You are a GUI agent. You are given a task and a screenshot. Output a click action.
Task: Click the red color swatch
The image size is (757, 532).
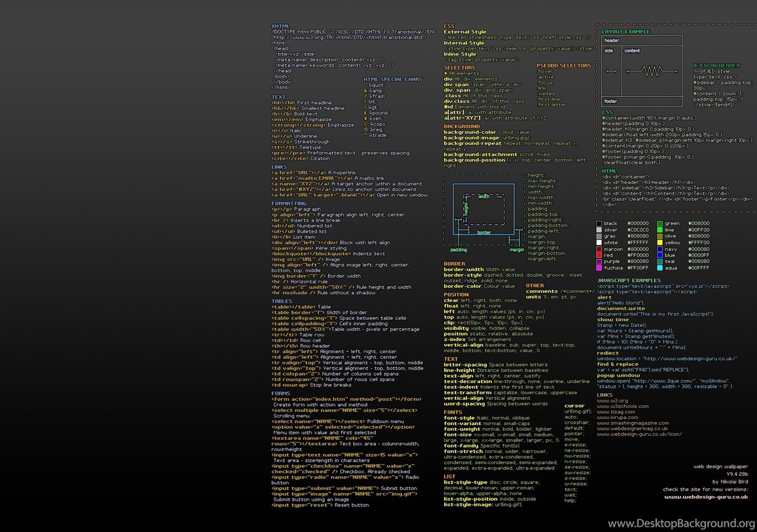point(599,255)
